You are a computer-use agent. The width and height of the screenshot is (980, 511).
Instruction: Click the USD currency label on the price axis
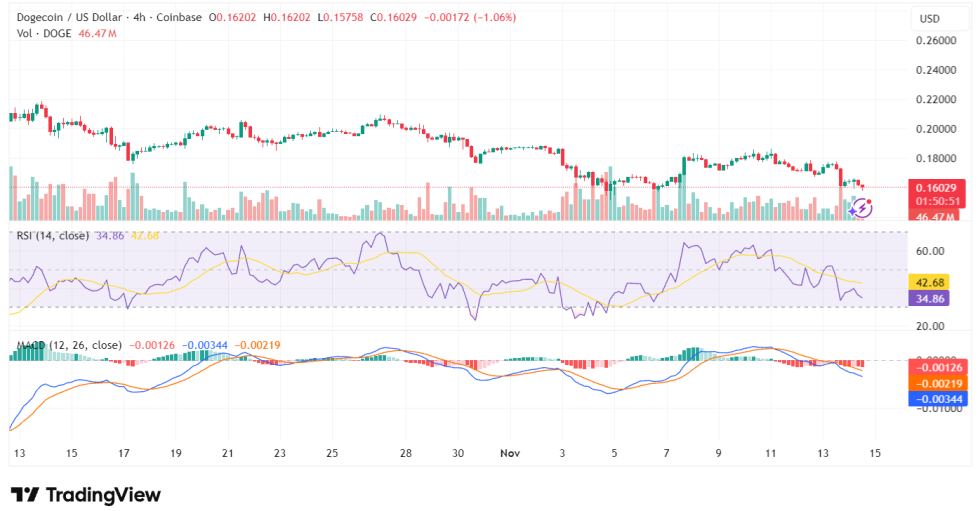[930, 19]
